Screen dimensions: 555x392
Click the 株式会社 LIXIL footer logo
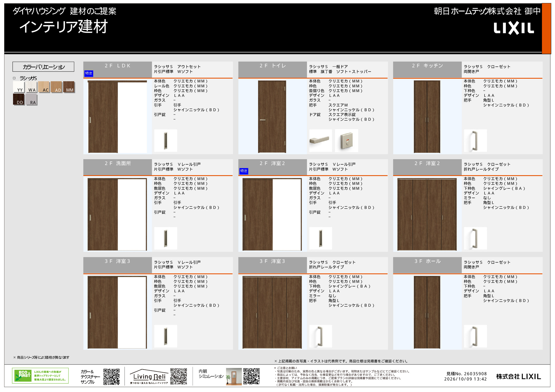pyautogui.click(x=518, y=376)
